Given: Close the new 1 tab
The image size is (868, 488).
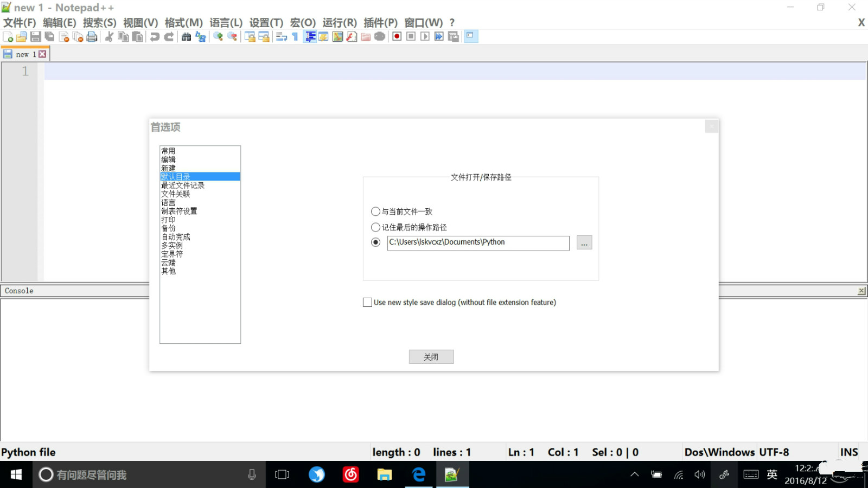Looking at the screenshot, I should tap(42, 54).
